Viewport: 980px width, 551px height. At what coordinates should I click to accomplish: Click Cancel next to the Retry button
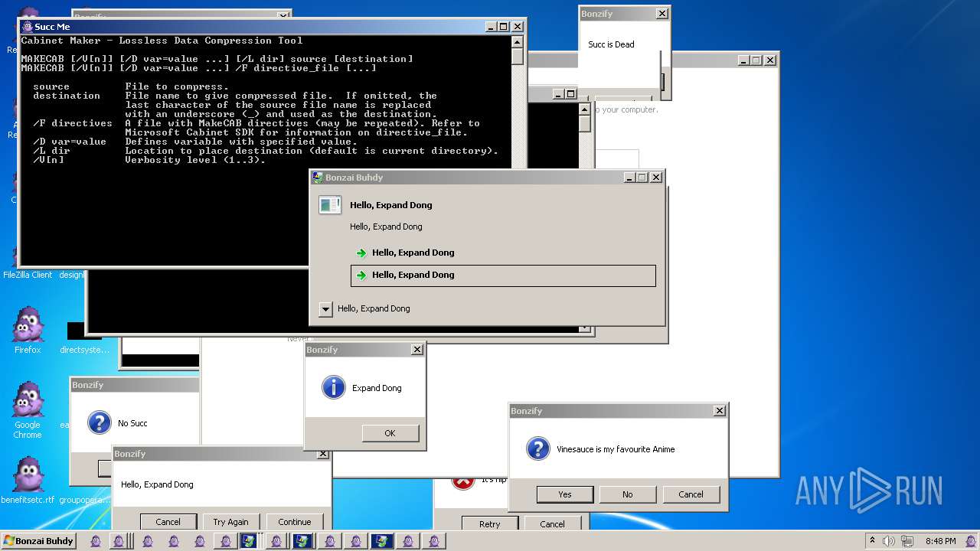(x=552, y=524)
